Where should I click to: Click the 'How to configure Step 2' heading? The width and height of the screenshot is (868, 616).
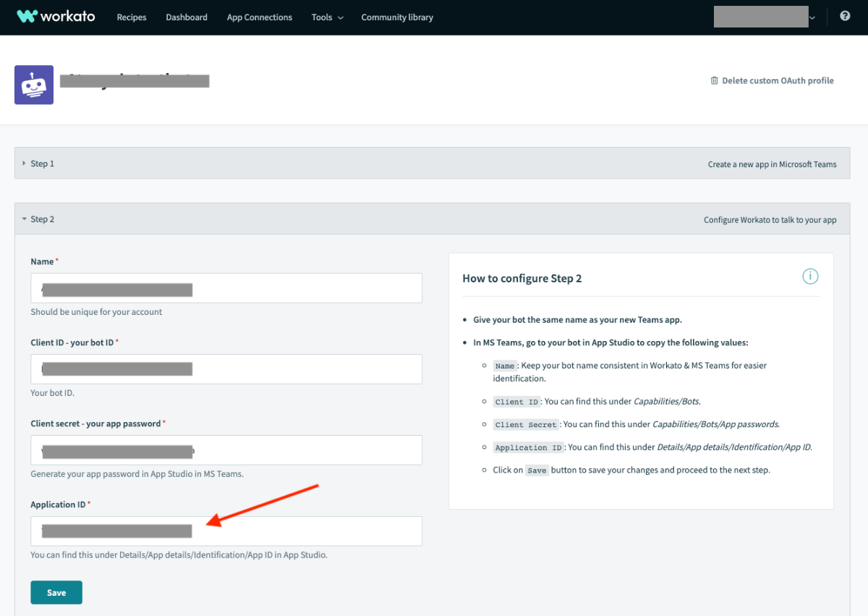[522, 279]
